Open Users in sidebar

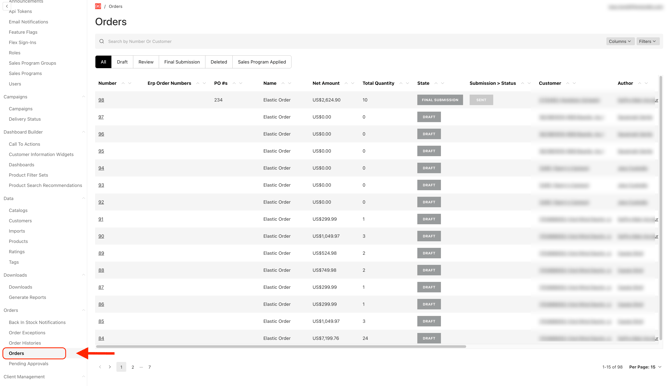click(15, 84)
